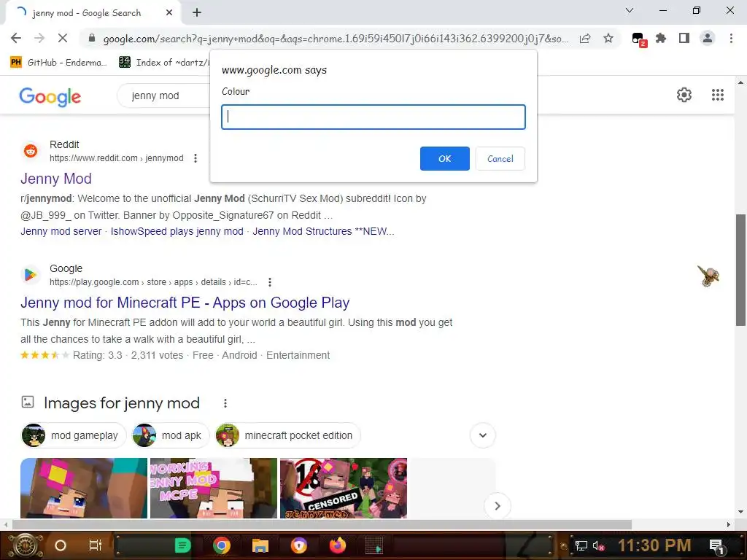Screen dimensions: 747x560
Task: Click the forward navigation arrow
Action: [39, 38]
